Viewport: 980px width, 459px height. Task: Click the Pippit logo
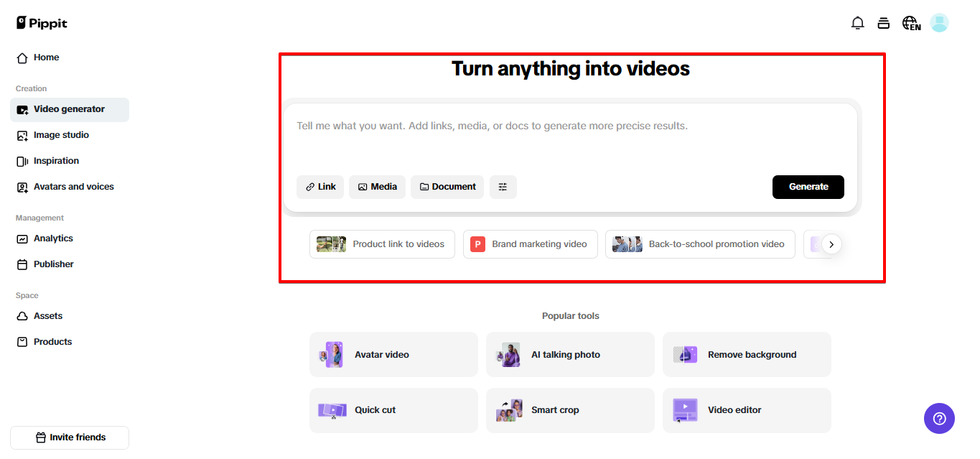click(41, 22)
